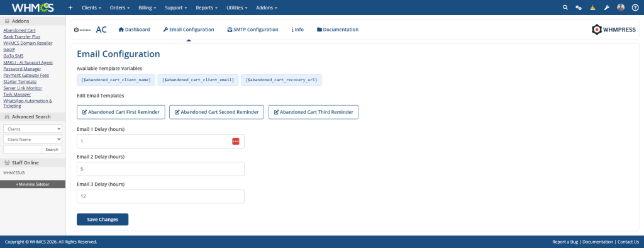Click the sidebar Search button
Viewport: 644px width, 248px height.
coord(52,149)
